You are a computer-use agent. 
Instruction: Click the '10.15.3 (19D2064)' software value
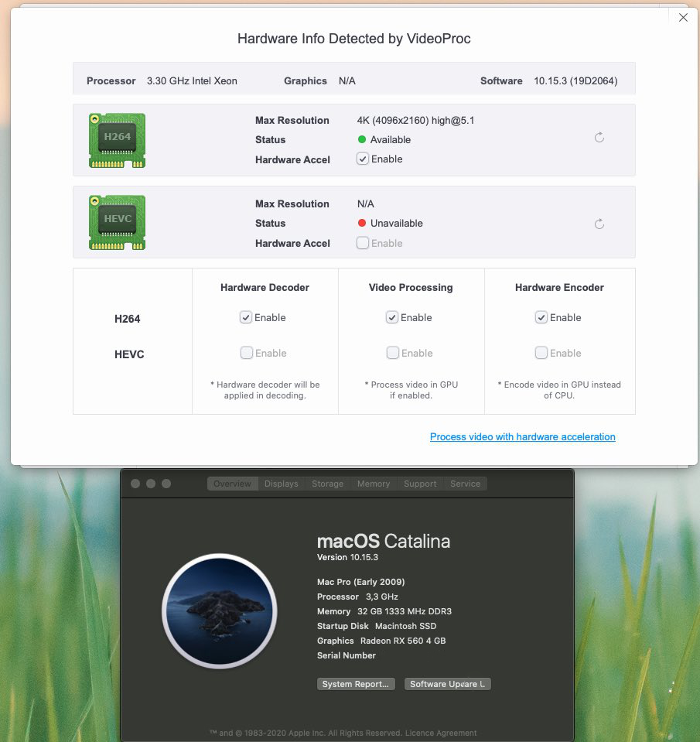tap(575, 81)
